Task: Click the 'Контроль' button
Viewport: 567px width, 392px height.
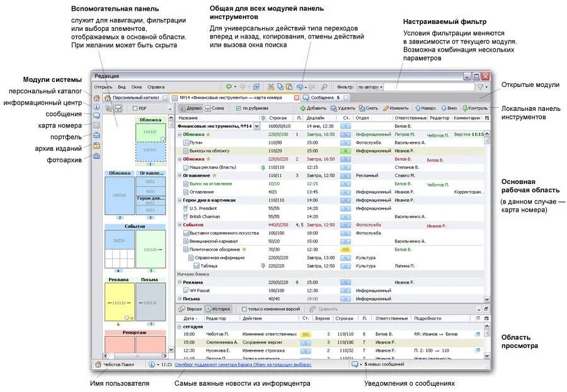Action: tap(475, 108)
